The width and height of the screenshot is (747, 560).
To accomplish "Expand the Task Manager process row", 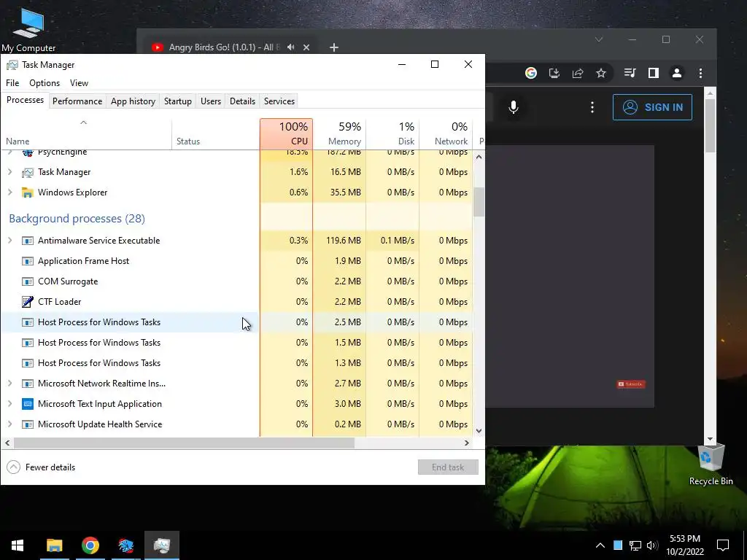I will coord(9,172).
